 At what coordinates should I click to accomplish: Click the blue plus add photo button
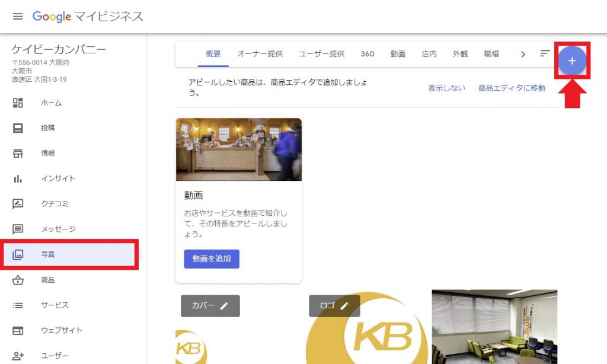tap(572, 60)
